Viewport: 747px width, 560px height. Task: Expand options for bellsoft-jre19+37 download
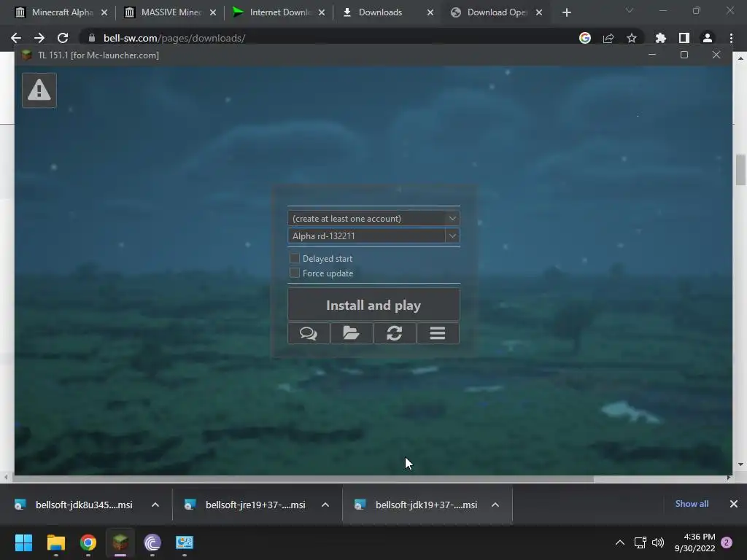[325, 505]
